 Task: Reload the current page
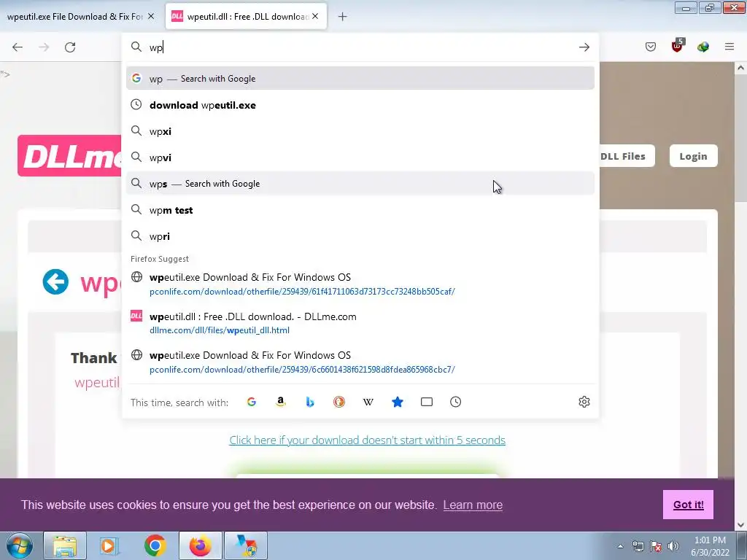[x=70, y=47]
